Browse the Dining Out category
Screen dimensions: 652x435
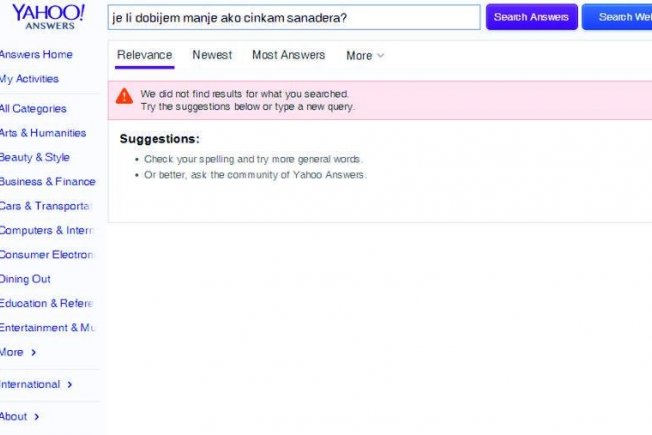[x=25, y=279]
